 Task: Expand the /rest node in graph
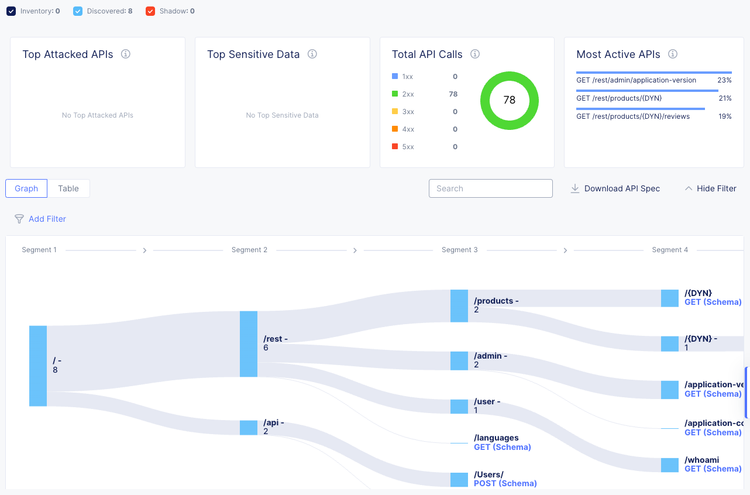click(x=249, y=344)
